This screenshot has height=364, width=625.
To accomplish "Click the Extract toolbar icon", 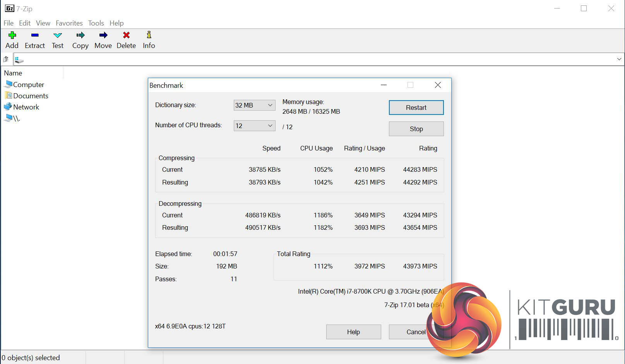I will coord(35,35).
